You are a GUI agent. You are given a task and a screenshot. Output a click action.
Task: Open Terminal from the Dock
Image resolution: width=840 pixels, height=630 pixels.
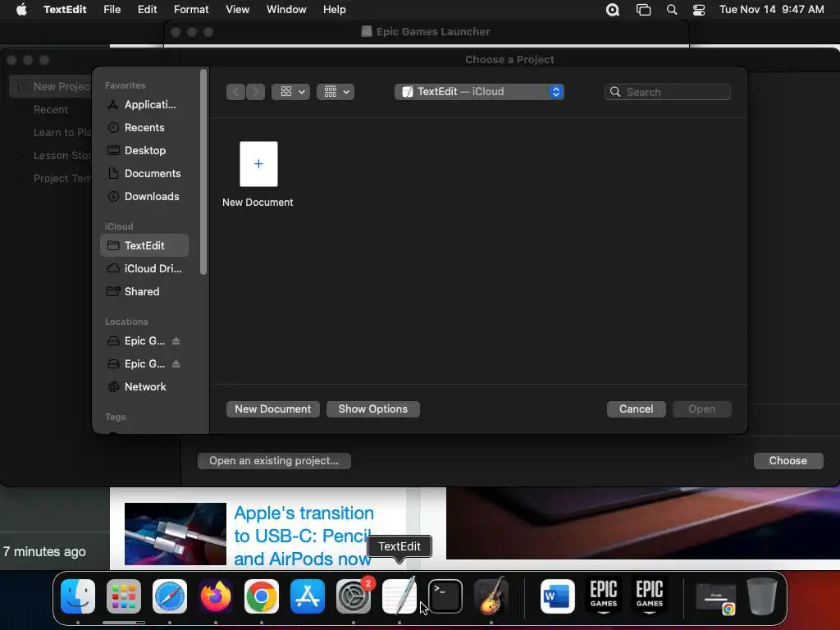pos(445,596)
